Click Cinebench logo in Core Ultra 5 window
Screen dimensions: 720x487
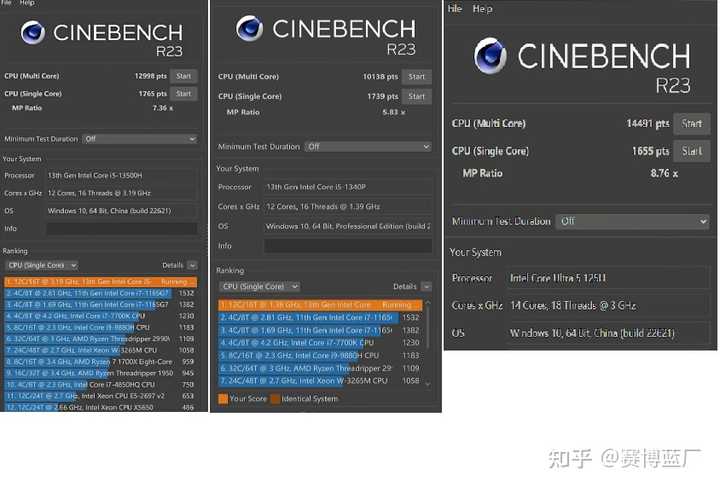(490, 56)
